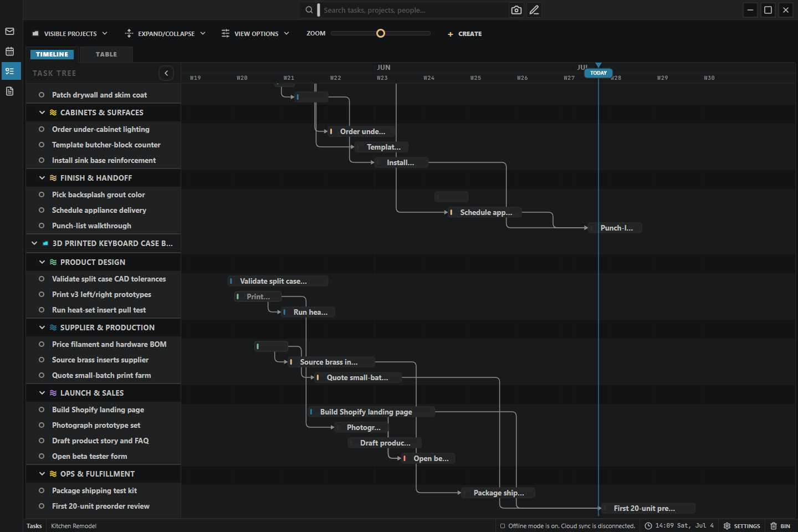Click the Settings gear icon
This screenshot has width=798, height=532.
point(727,526)
